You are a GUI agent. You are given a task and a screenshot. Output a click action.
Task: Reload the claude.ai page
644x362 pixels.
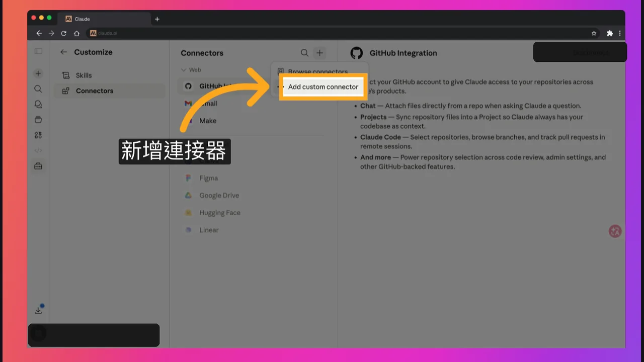pos(64,33)
